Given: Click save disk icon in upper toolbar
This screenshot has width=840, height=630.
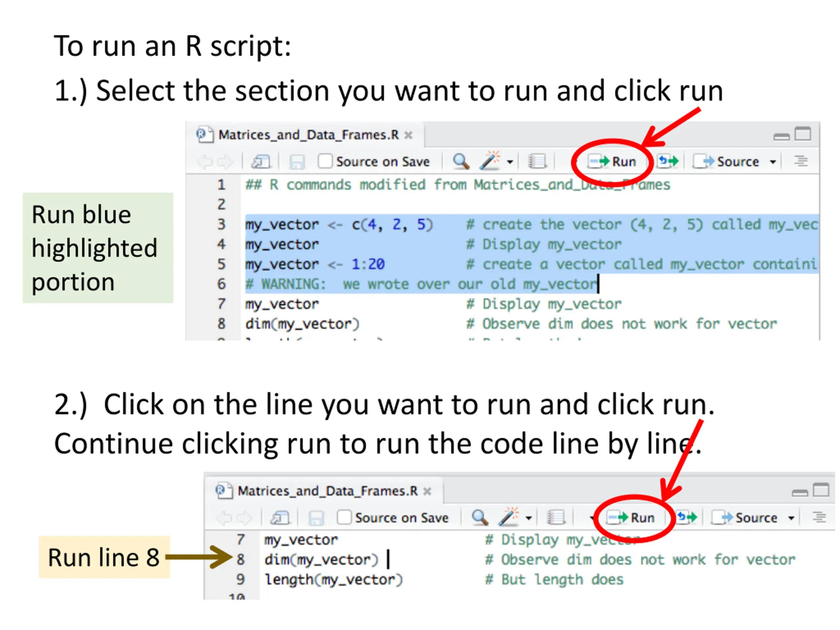Looking at the screenshot, I should (x=297, y=162).
